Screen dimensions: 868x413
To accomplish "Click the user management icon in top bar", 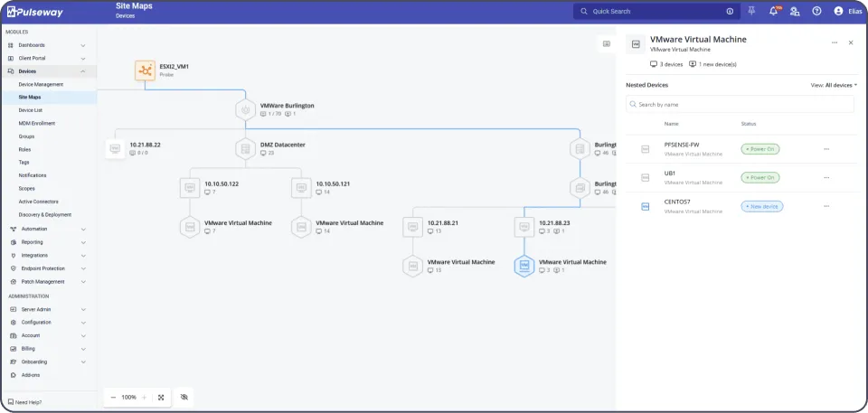I will 795,11.
